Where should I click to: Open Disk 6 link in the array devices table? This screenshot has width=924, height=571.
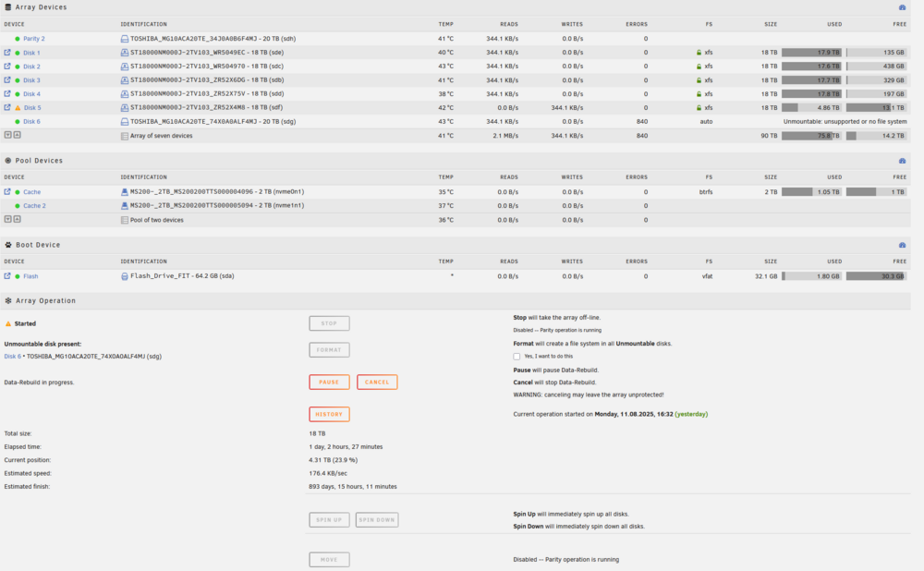tap(31, 122)
